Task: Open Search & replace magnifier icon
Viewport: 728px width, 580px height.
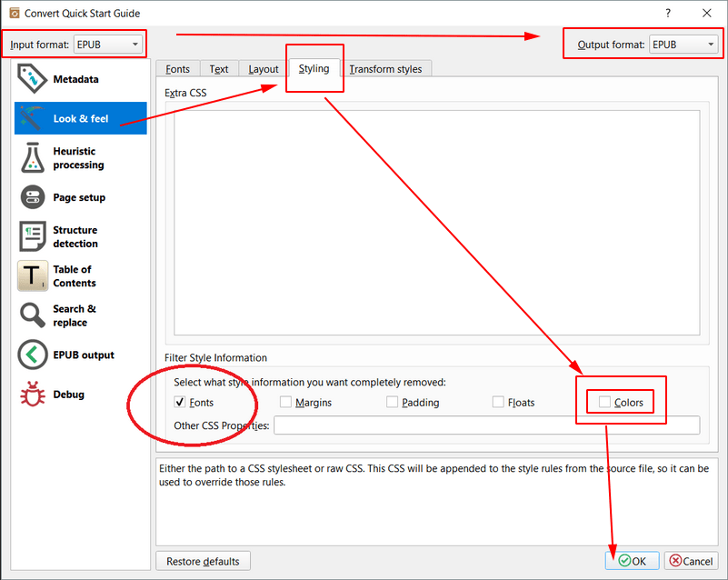Action: (x=33, y=315)
